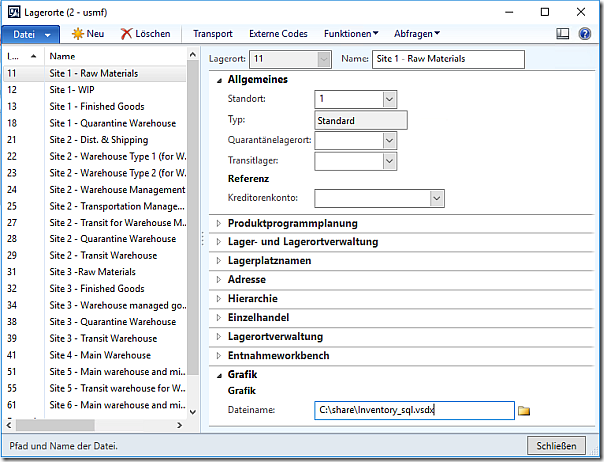Select row Site 3 - Quarantine Warehouse
Screen dimensions: 604x462
95,322
